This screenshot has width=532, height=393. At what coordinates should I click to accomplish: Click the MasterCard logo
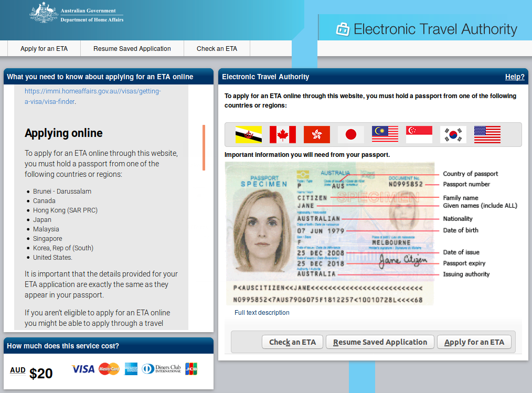(109, 369)
